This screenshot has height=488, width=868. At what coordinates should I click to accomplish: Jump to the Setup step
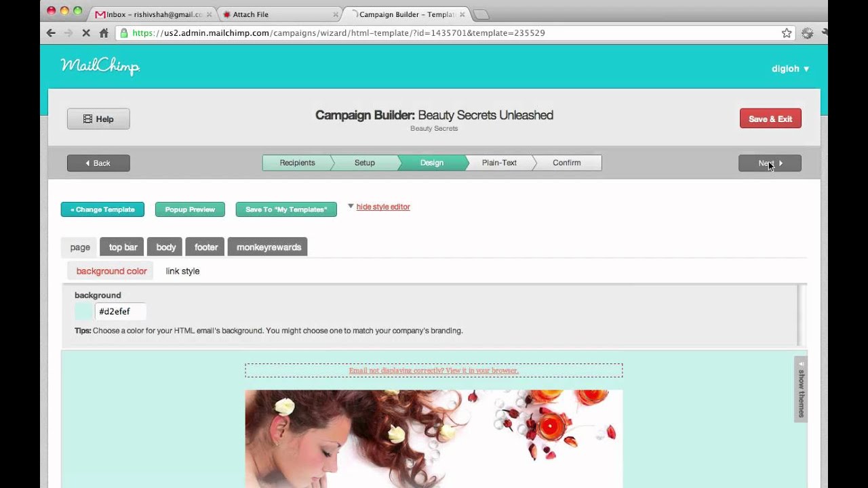pyautogui.click(x=365, y=163)
